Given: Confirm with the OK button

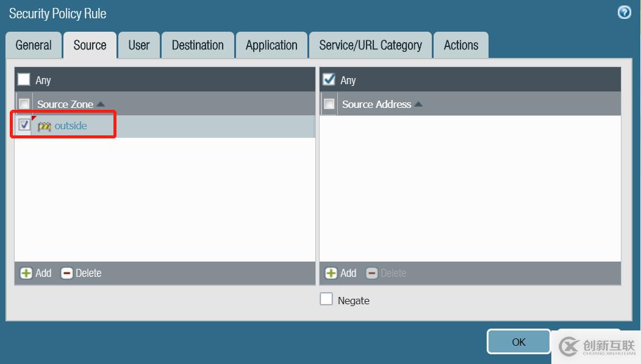Looking at the screenshot, I should [519, 342].
